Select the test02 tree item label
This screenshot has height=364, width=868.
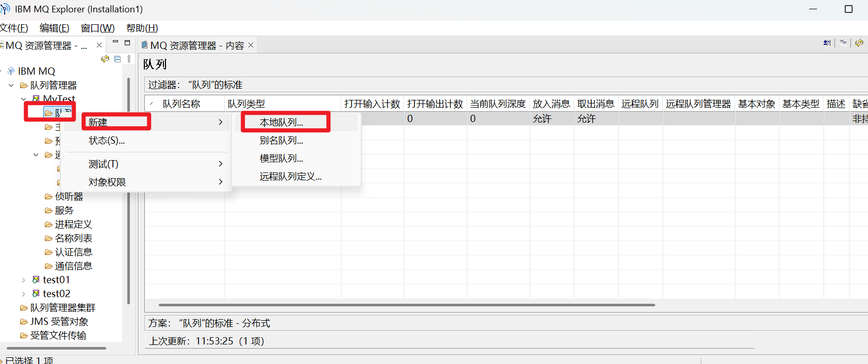[x=57, y=293]
